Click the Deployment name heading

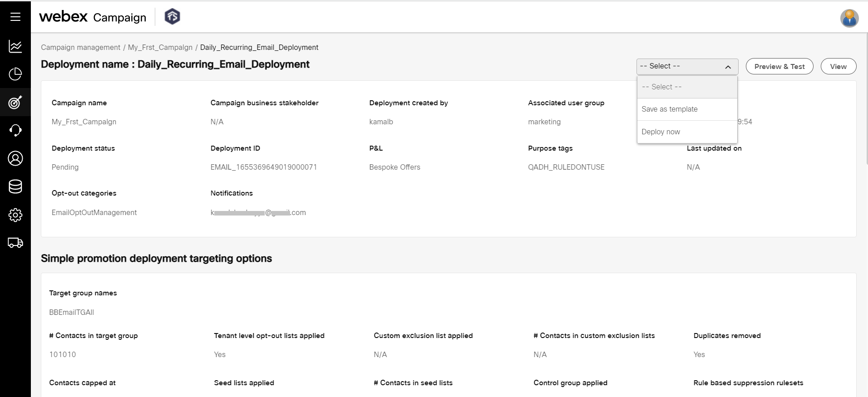(175, 64)
